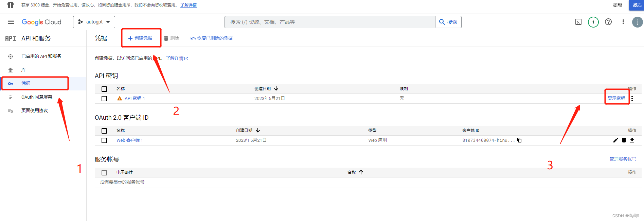Click the 限制 column header in API keys table
Image resolution: width=644 pixels, height=221 pixels.
click(404, 88)
